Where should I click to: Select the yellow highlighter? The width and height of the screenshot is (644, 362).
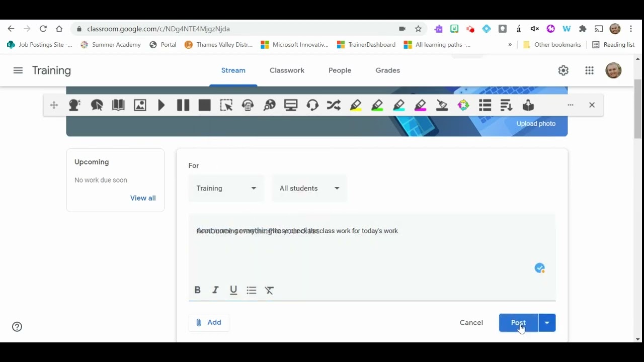pos(356,105)
